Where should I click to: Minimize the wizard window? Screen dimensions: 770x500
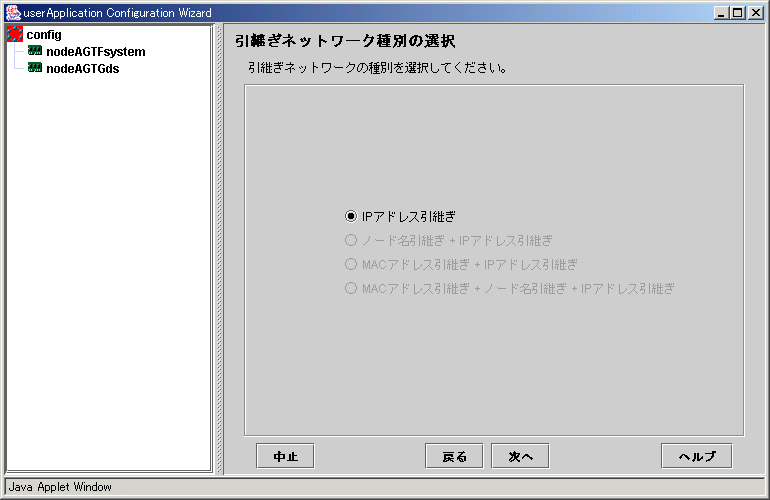tap(721, 13)
